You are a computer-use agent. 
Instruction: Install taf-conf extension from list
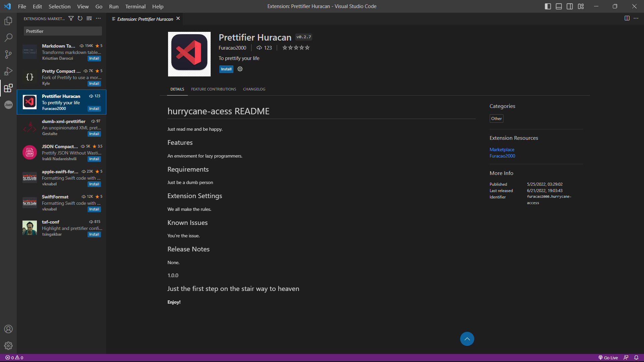tap(94, 234)
